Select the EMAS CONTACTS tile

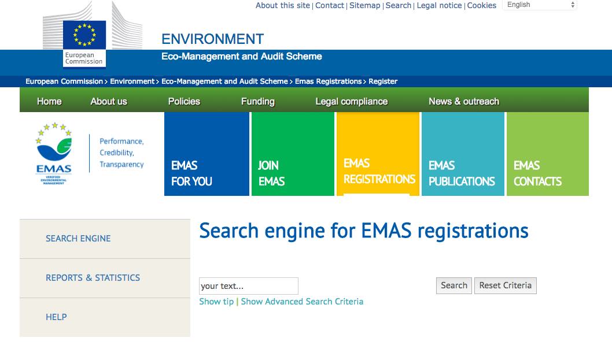click(548, 154)
